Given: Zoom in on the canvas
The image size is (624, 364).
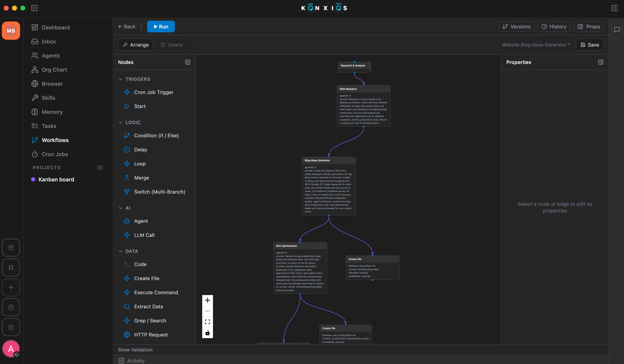Looking at the screenshot, I should [208, 300].
